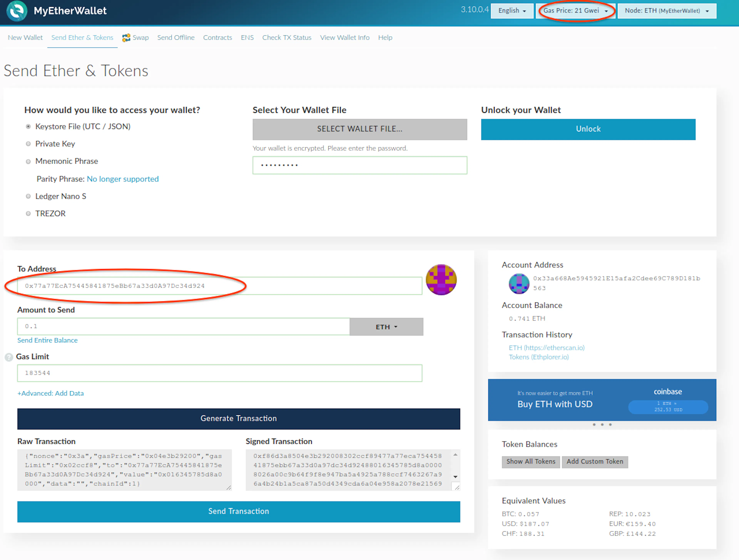The image size is (739, 560).
Task: Open the Gas Price 21 Gwei dropdown
Action: (x=576, y=11)
